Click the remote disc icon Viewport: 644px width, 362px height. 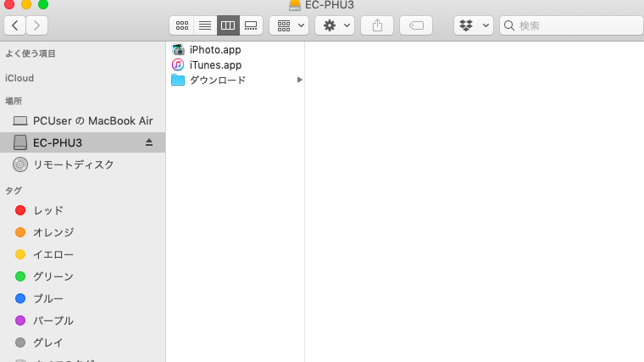(x=20, y=164)
